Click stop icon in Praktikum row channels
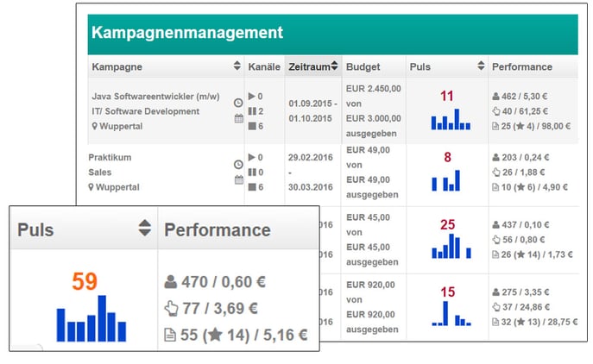This screenshot has height=364, width=593. (x=252, y=187)
